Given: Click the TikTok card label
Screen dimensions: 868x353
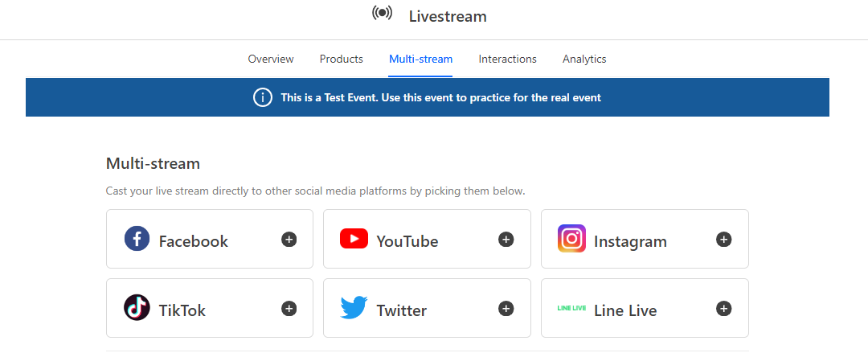Looking at the screenshot, I should [x=182, y=310].
